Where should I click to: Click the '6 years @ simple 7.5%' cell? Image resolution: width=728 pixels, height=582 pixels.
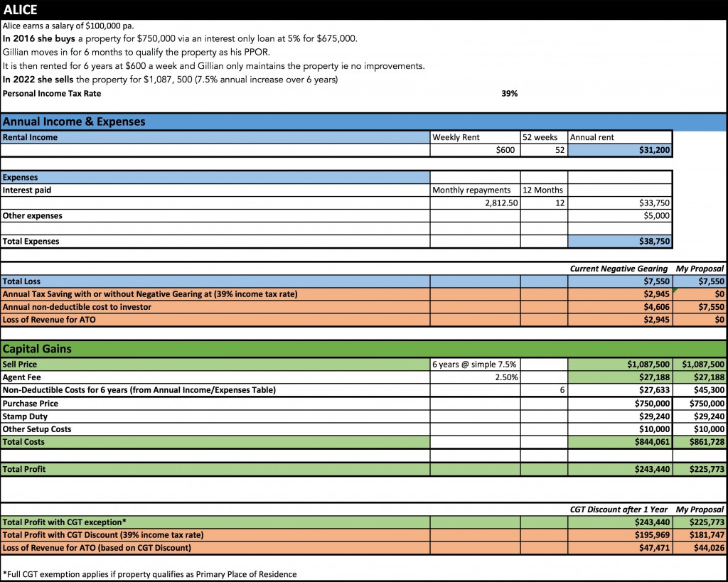pyautogui.click(x=474, y=365)
